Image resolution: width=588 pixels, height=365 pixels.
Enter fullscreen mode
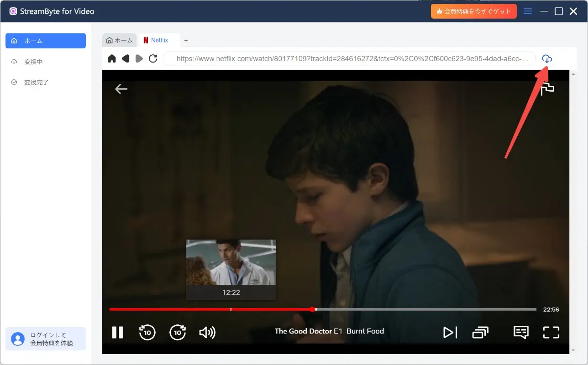(x=551, y=332)
